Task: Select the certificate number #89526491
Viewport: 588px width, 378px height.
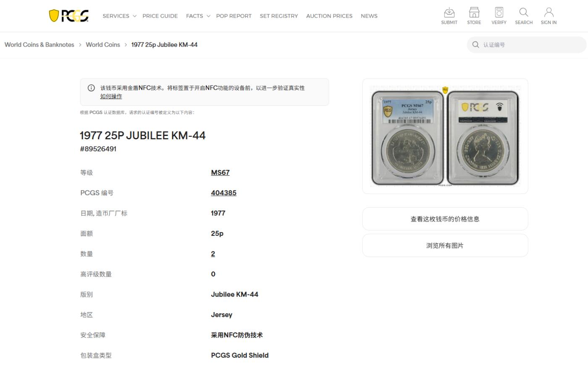Action: click(98, 149)
